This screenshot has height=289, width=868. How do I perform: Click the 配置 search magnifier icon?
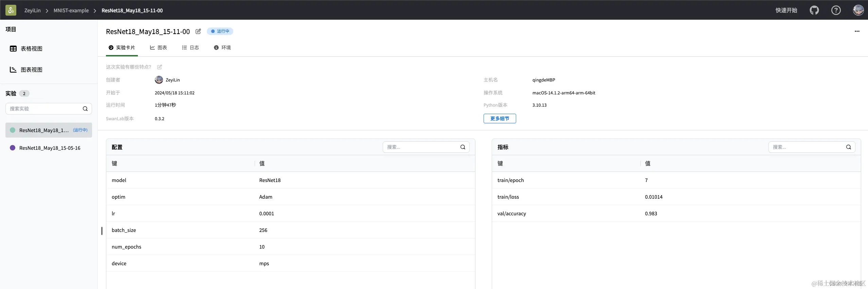463,147
